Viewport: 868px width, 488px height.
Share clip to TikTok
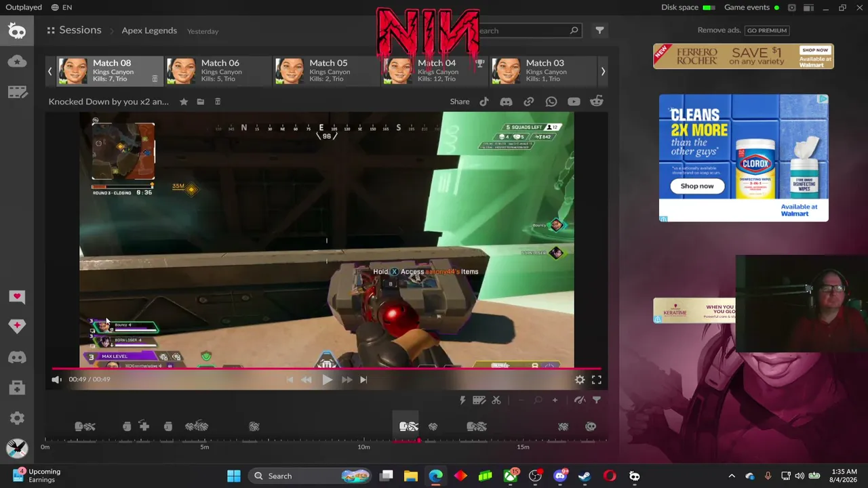click(484, 102)
